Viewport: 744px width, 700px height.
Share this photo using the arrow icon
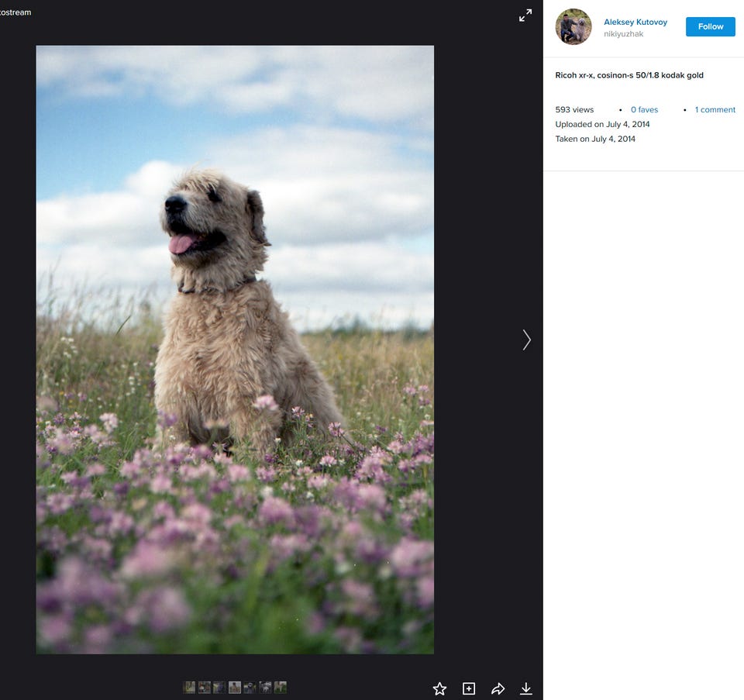(498, 688)
